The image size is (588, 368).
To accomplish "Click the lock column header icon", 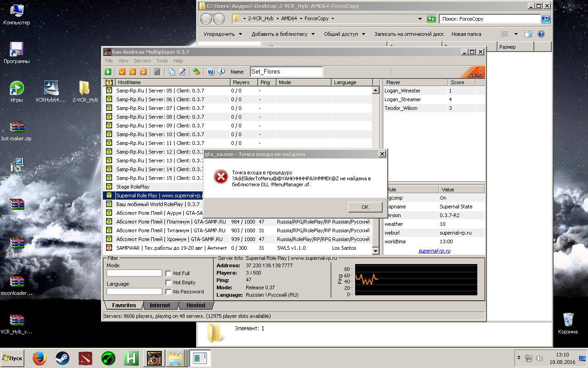I will [109, 82].
